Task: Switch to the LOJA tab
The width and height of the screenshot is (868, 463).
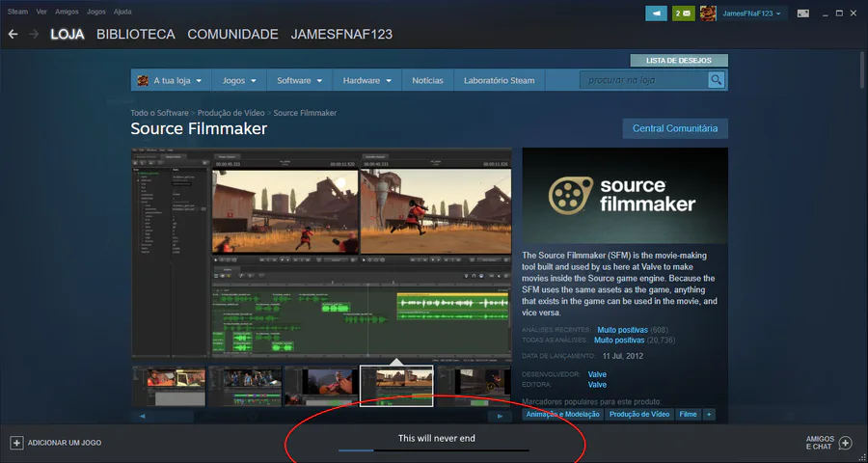Action: [x=68, y=35]
